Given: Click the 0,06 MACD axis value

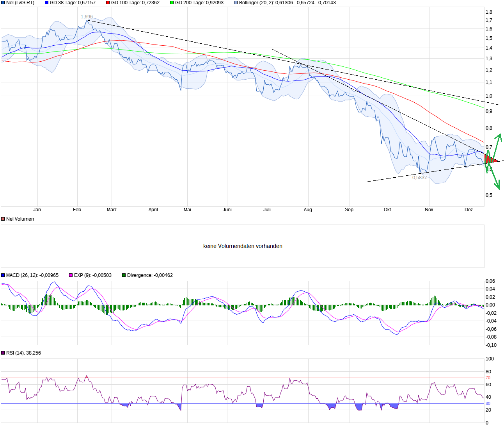Looking at the screenshot, I should (x=490, y=281).
